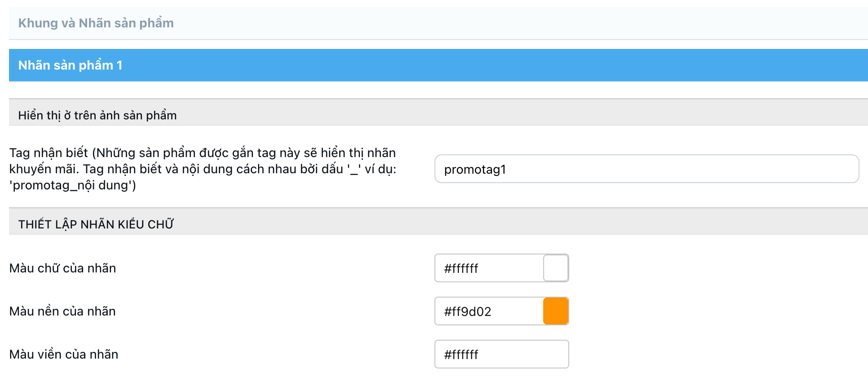
Task: Click the orange label background color swatch
Action: point(556,311)
